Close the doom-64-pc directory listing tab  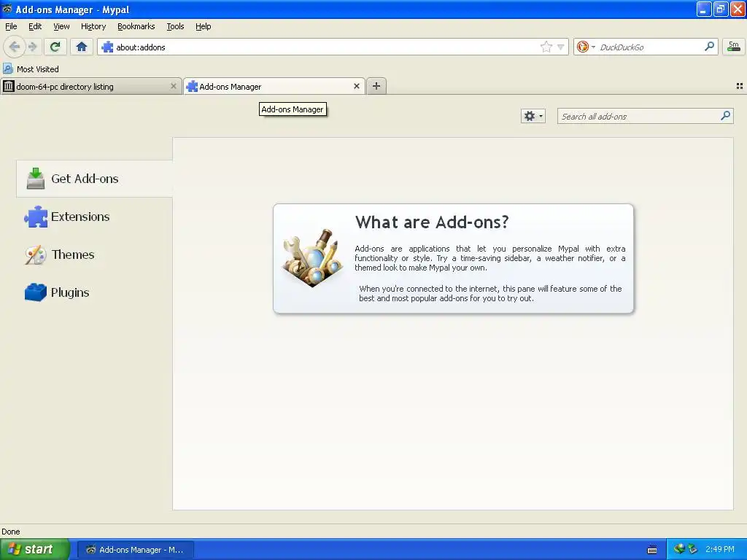174,86
